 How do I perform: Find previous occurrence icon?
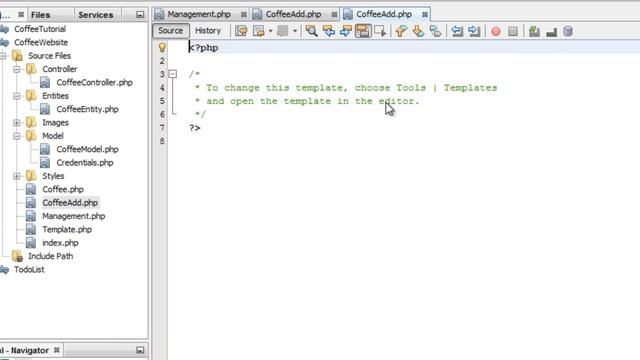329,31
